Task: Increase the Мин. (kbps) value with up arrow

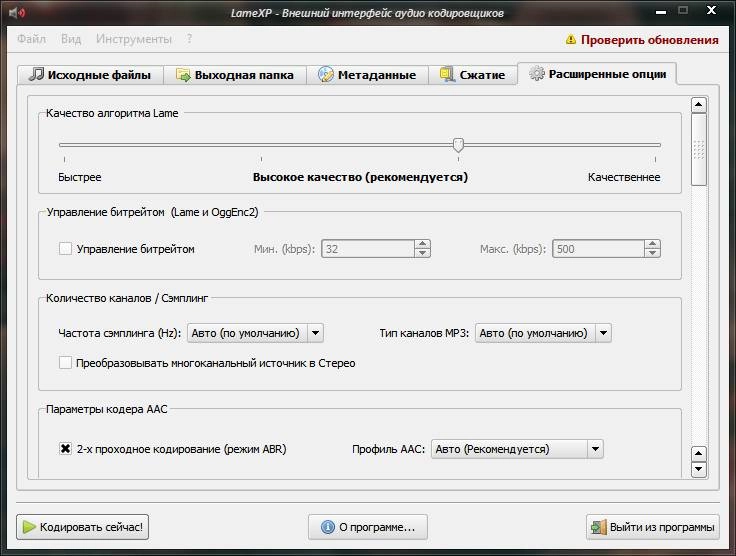Action: click(422, 244)
